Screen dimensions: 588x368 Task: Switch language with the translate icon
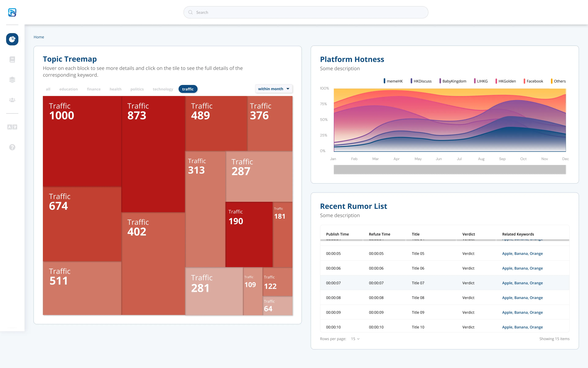(12, 127)
